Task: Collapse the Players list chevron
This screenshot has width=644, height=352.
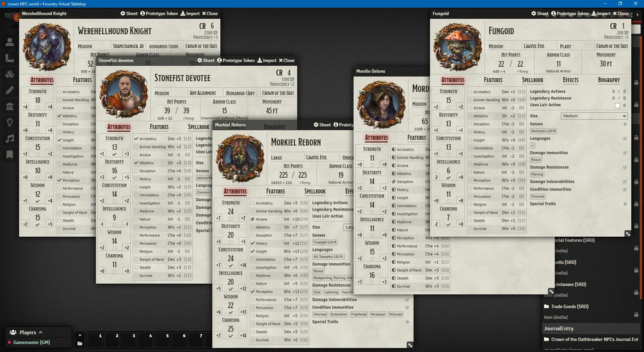Action: [41, 333]
